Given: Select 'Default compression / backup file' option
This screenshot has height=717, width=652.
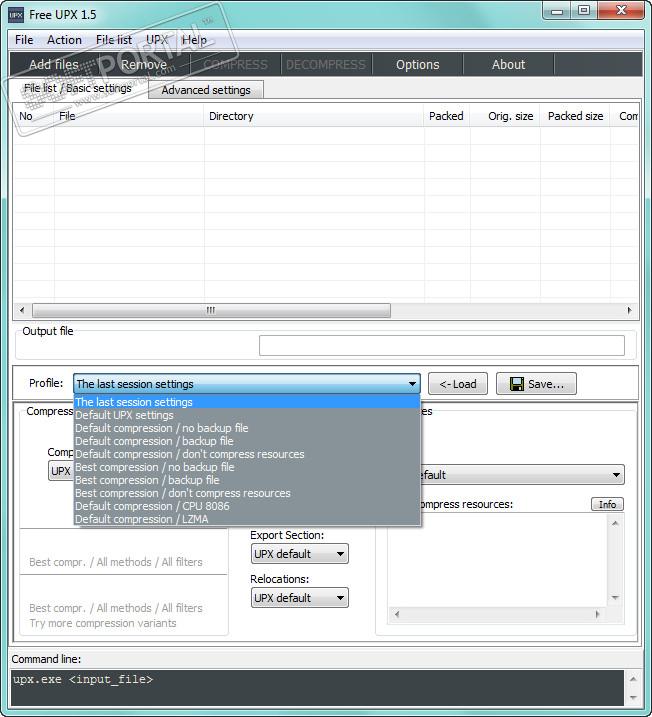Looking at the screenshot, I should pos(247,441).
